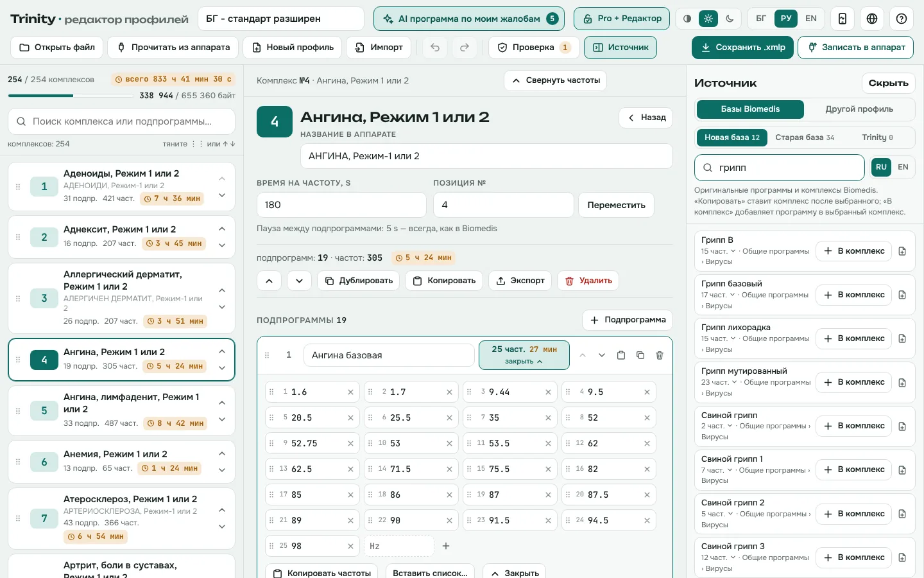Screen dimensions: 924x578
Task: Duplicate subprogram Ангина базовая icon
Action: 640,355
